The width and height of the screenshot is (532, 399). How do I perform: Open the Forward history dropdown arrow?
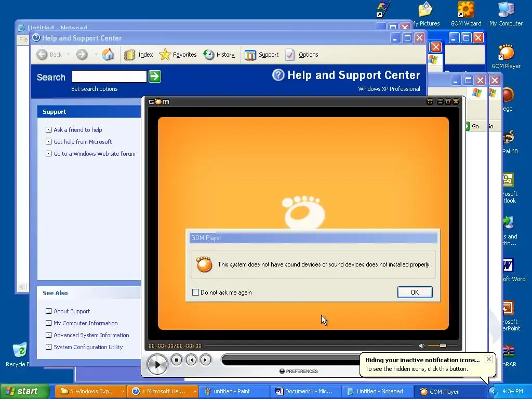point(96,54)
